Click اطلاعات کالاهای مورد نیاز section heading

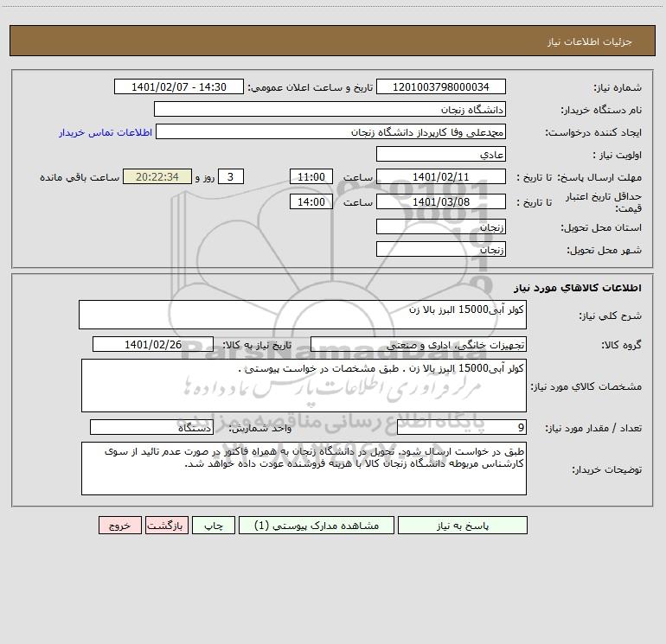(x=578, y=288)
